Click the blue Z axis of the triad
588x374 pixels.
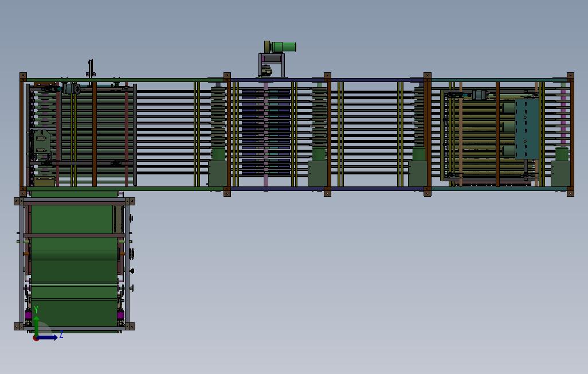tap(48, 338)
